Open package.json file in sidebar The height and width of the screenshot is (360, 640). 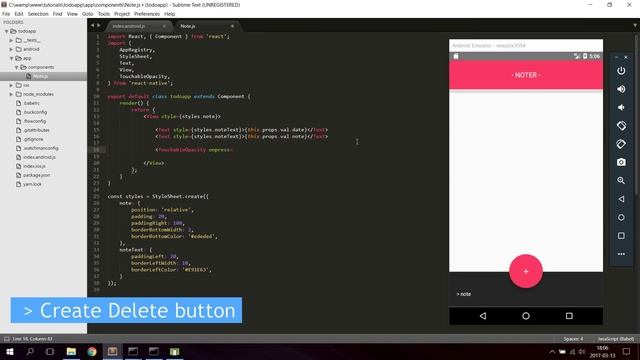pos(36,175)
